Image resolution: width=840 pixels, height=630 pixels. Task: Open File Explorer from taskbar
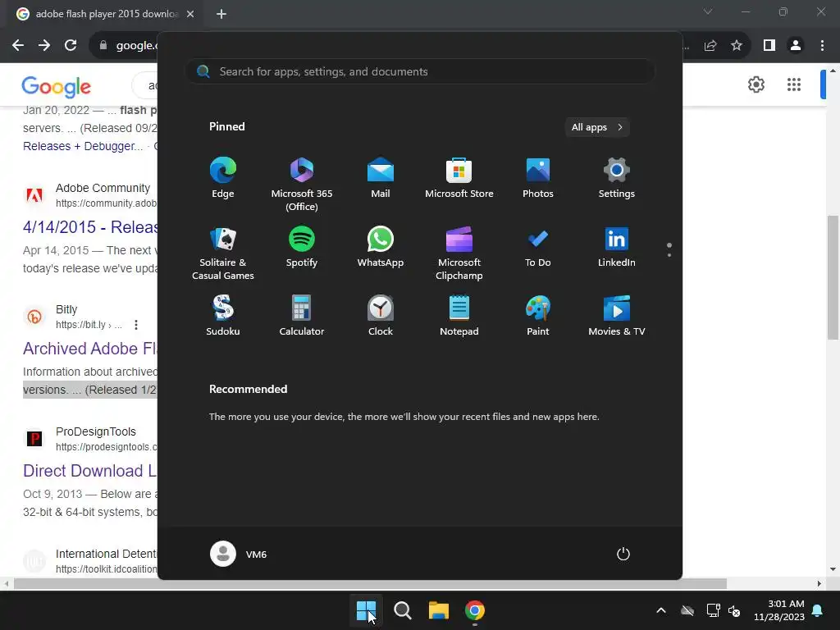point(439,610)
